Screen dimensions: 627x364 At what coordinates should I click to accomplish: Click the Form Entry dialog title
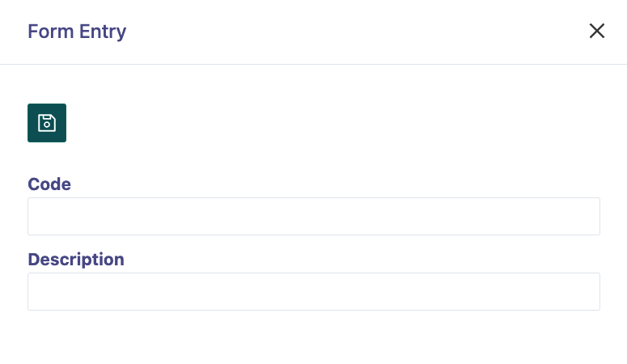click(77, 32)
